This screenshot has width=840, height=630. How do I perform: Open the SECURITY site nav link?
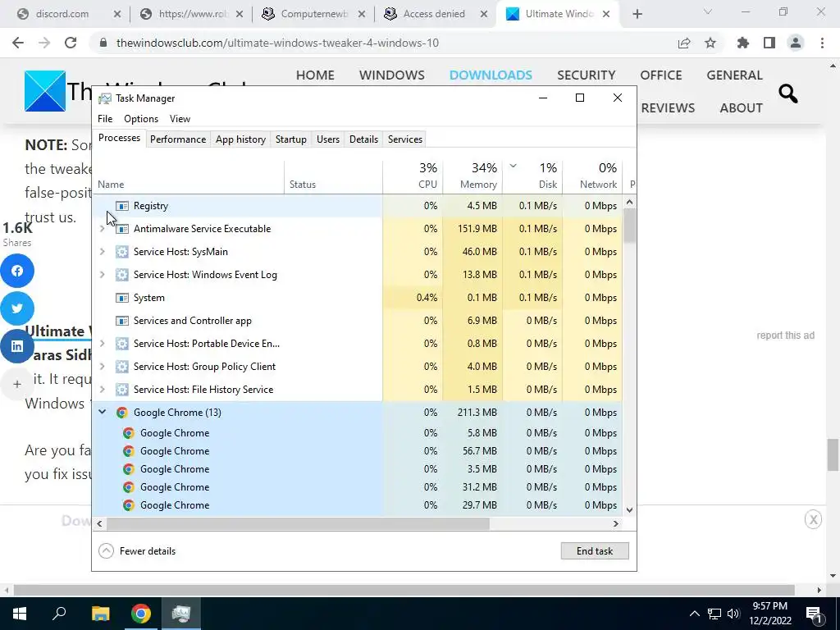(586, 75)
